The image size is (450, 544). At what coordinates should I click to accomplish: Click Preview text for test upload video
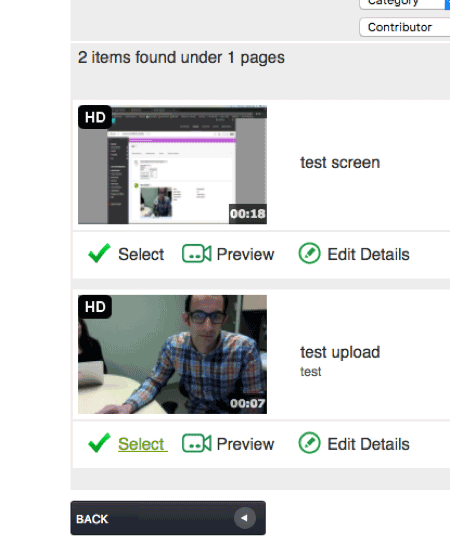pyautogui.click(x=245, y=444)
